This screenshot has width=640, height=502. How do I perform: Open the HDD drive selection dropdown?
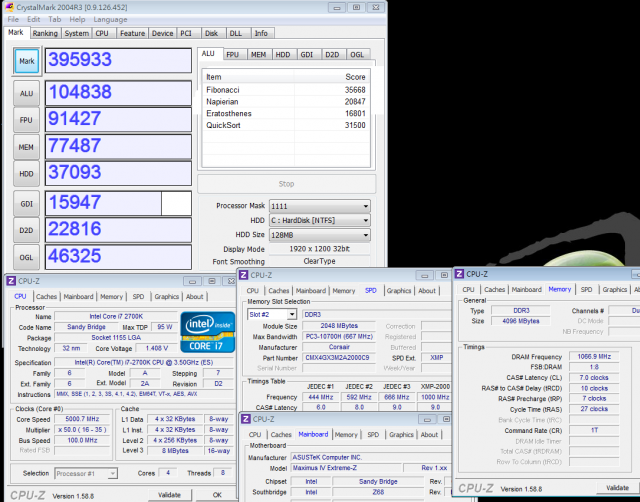[x=320, y=220]
